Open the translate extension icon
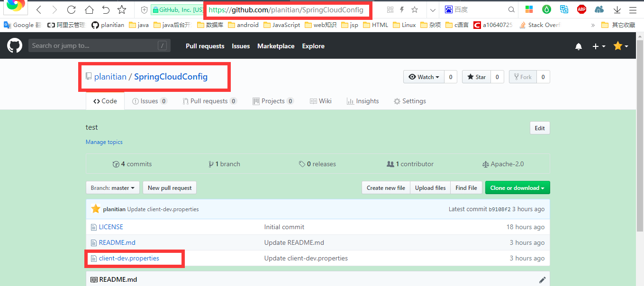The width and height of the screenshot is (644, 286). (x=564, y=9)
